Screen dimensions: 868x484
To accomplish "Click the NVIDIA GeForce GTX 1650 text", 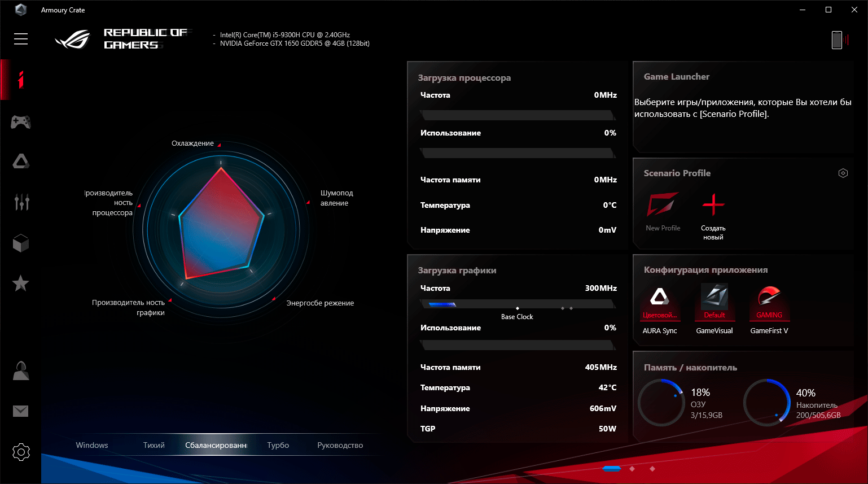I will (x=295, y=43).
